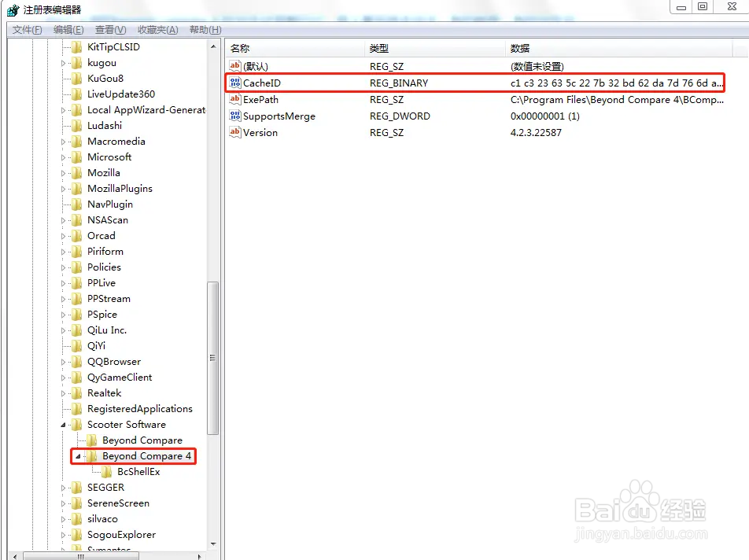
Task: Select the Beyond Compare 4 key
Action: click(146, 456)
